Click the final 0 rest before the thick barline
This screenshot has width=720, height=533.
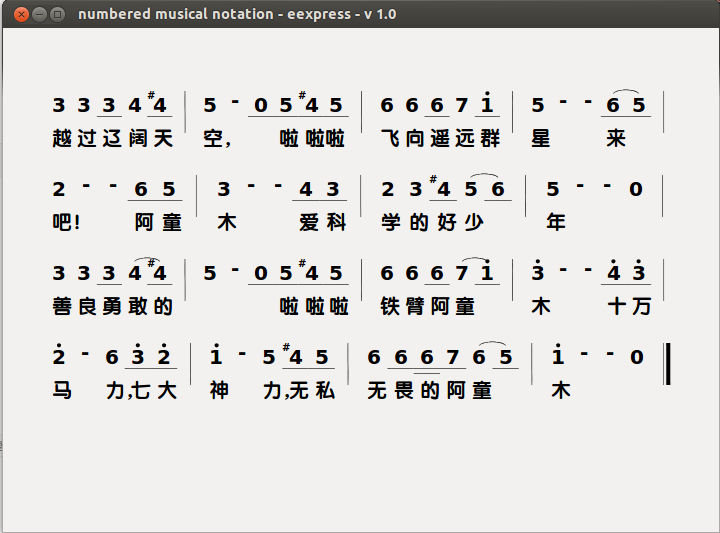pos(637,357)
